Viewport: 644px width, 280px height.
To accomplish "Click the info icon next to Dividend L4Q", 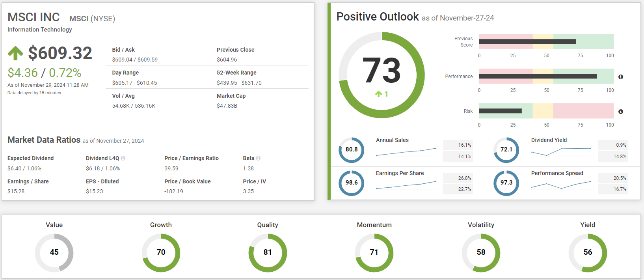I will coord(123,158).
